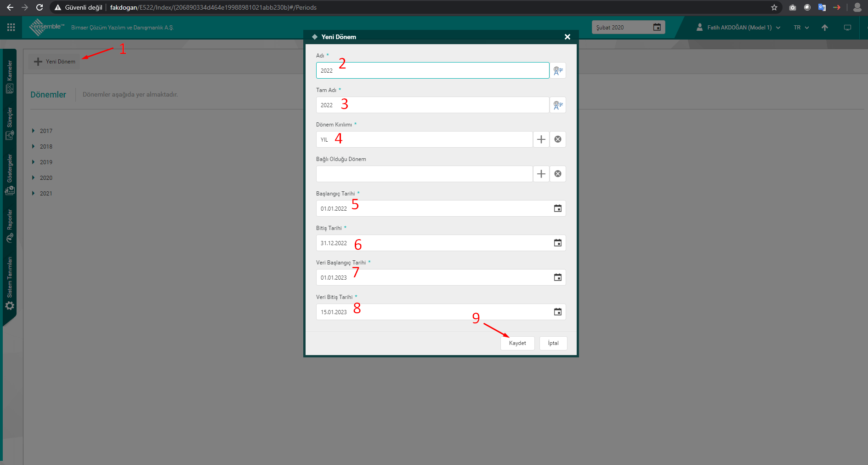Click the 'Bimser Çözüm Yazılım ve Danışmanlık A.Ş.' text
The width and height of the screenshot is (868, 465).
click(122, 28)
